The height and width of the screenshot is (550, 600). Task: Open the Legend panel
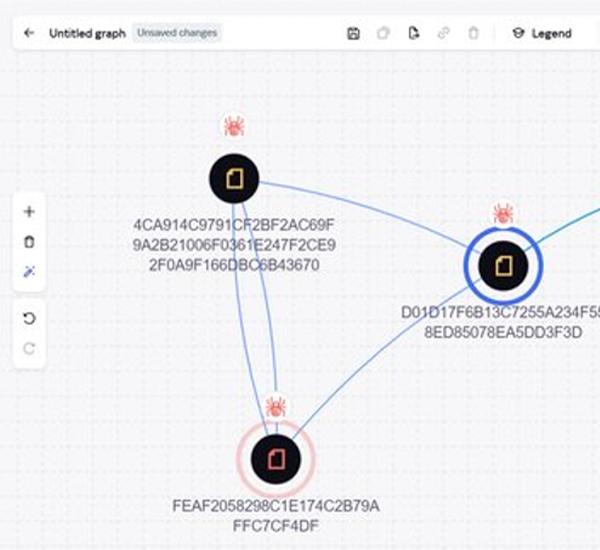(542, 34)
